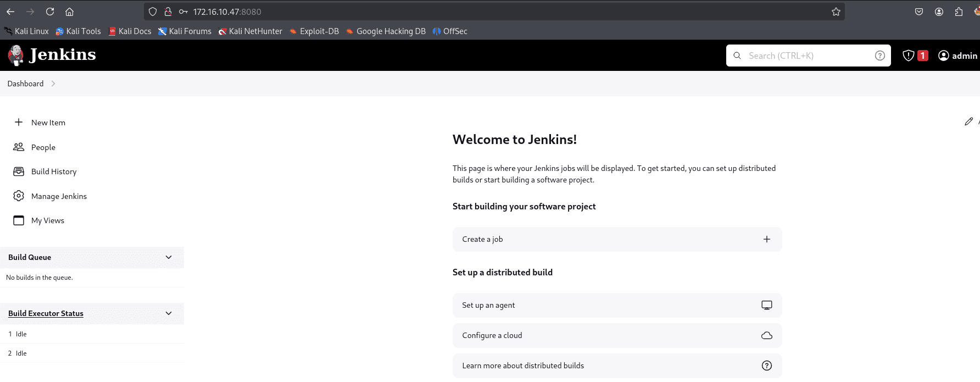This screenshot has height=382, width=980.
Task: Open Manage Jenkins from the sidebar
Action: 59,196
